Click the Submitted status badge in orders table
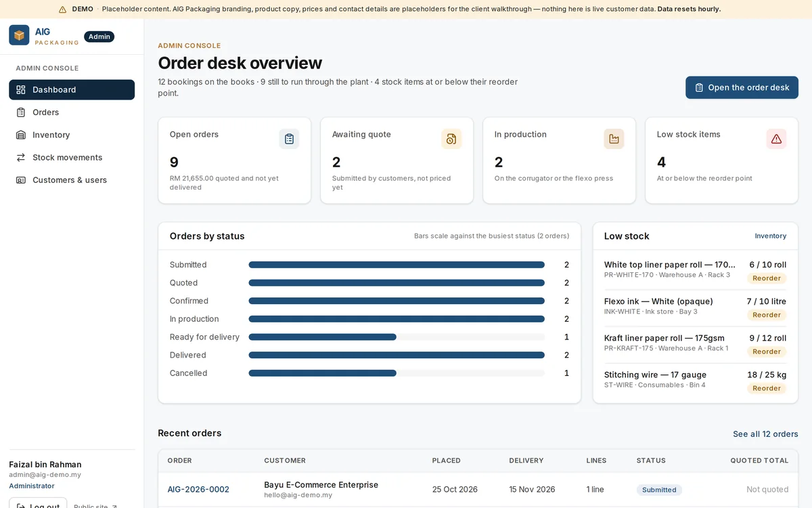 click(659, 490)
